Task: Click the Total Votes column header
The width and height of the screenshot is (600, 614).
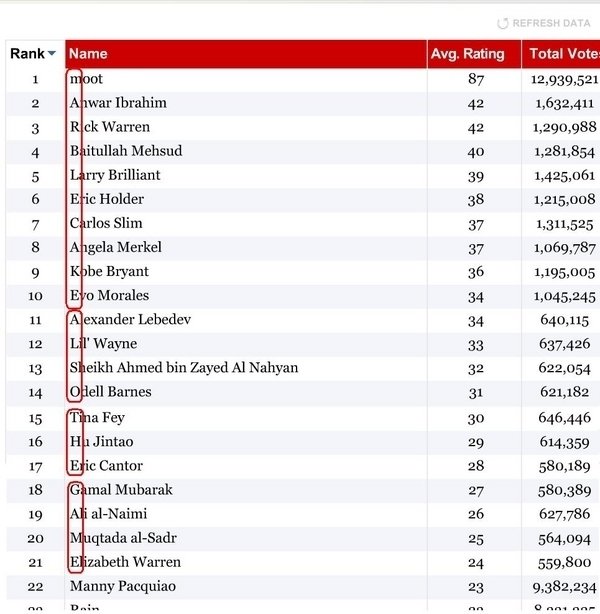Action: point(563,54)
